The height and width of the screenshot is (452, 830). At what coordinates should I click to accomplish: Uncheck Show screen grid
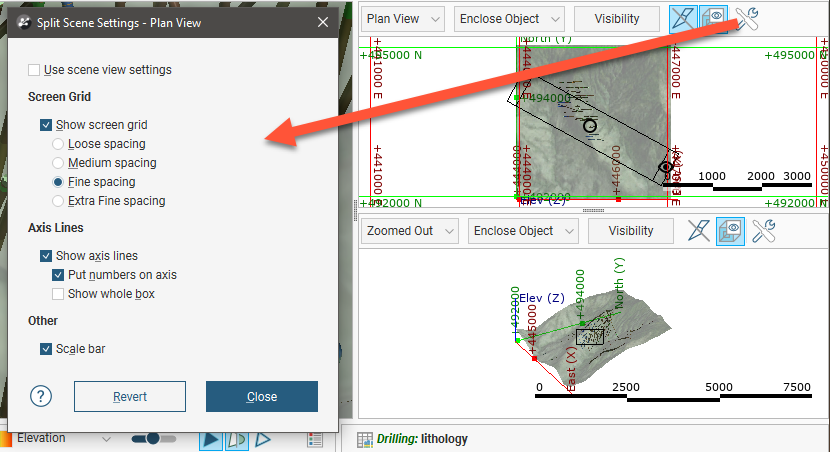tap(46, 125)
